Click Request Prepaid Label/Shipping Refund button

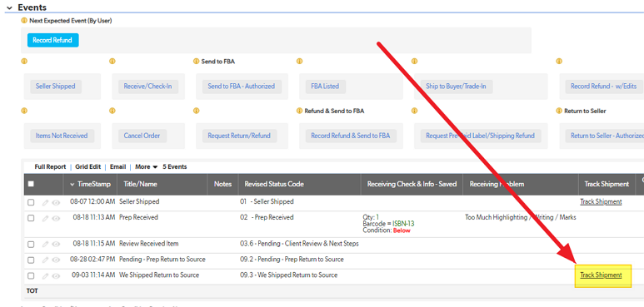pos(481,136)
